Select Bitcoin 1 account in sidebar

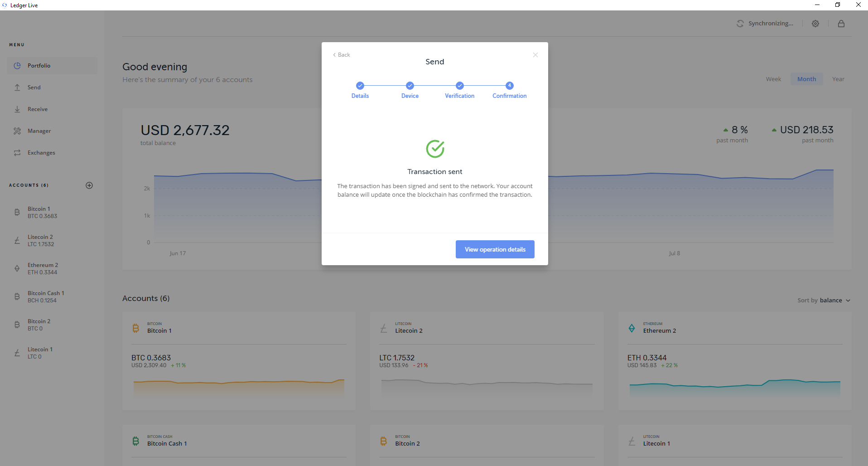click(x=52, y=212)
